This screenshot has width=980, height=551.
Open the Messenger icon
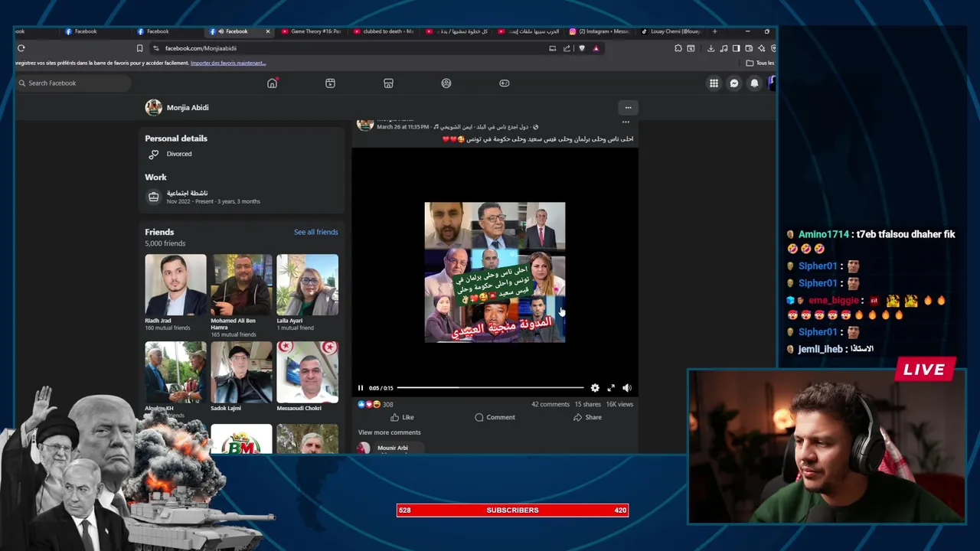point(734,83)
